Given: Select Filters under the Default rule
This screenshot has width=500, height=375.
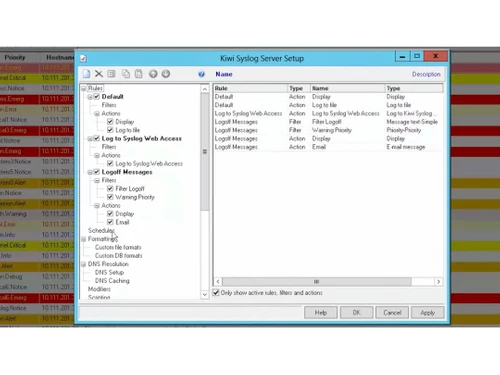Looking at the screenshot, I should [x=109, y=105].
